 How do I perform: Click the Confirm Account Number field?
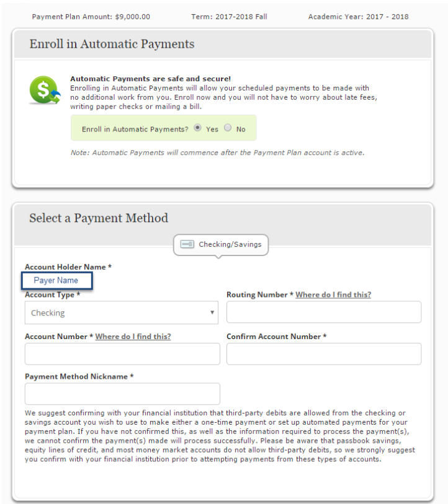click(x=324, y=354)
